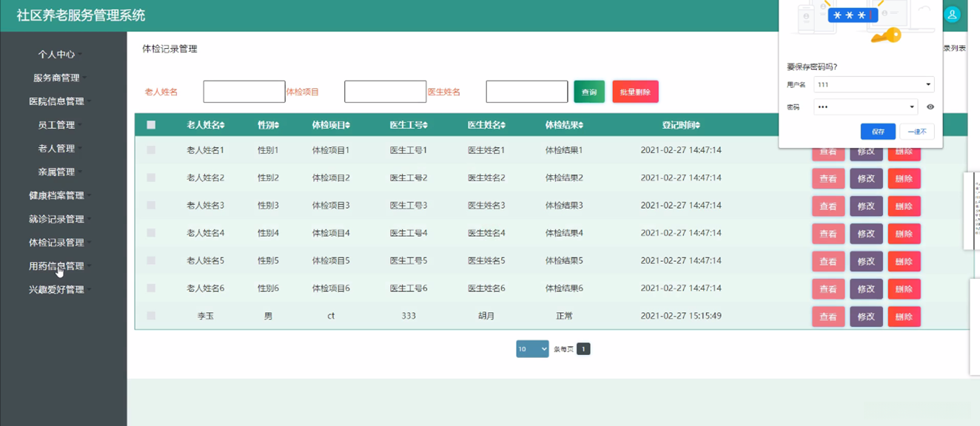Open 就诊记录管理 in the sidebar
This screenshot has width=980, height=426.
[x=57, y=219]
